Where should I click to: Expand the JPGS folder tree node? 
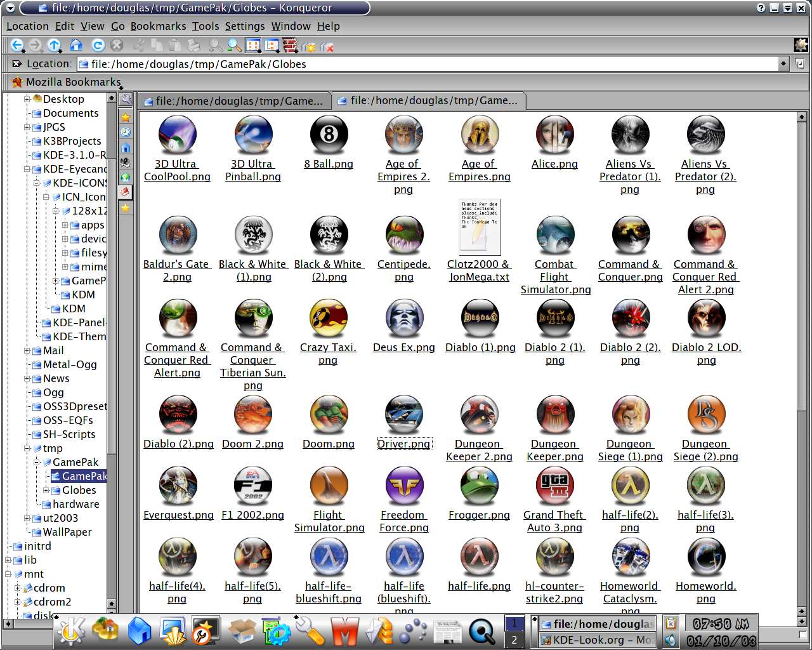click(27, 127)
